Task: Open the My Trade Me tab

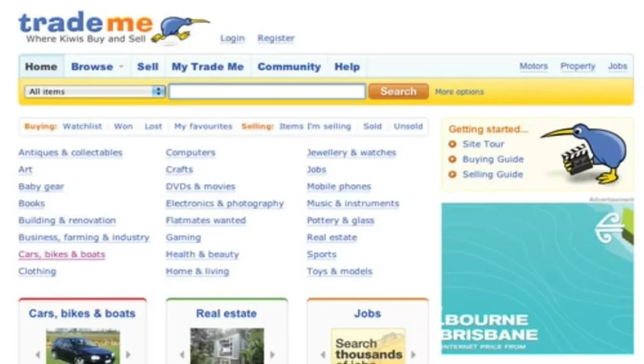Action: pyautogui.click(x=208, y=67)
